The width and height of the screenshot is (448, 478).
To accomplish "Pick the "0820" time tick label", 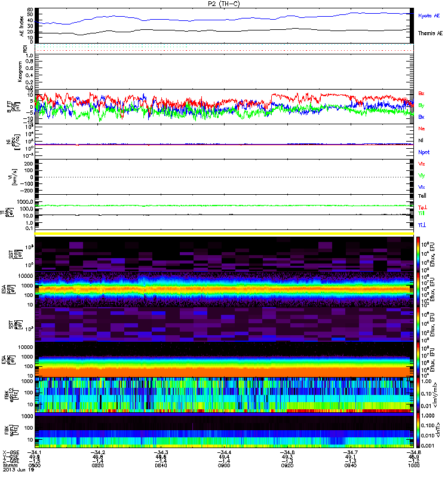I will pyautogui.click(x=97, y=465).
